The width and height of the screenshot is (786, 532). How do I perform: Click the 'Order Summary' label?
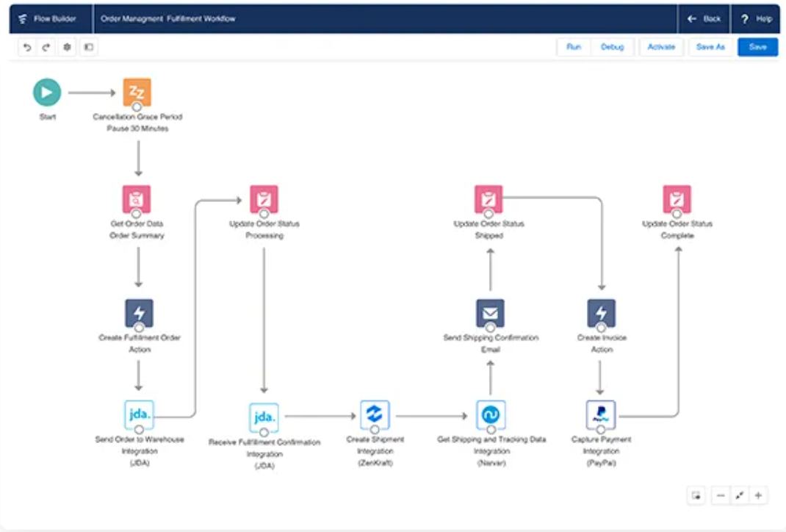pyautogui.click(x=137, y=236)
